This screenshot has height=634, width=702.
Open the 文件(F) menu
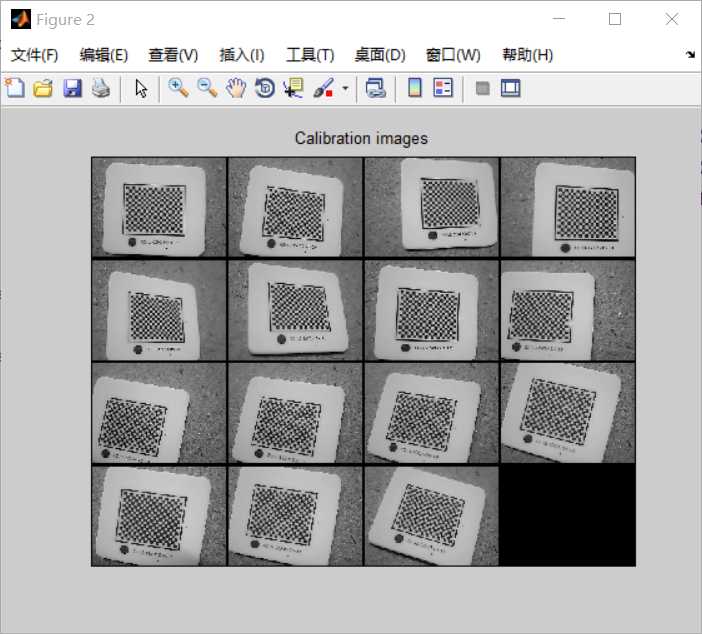tap(34, 55)
